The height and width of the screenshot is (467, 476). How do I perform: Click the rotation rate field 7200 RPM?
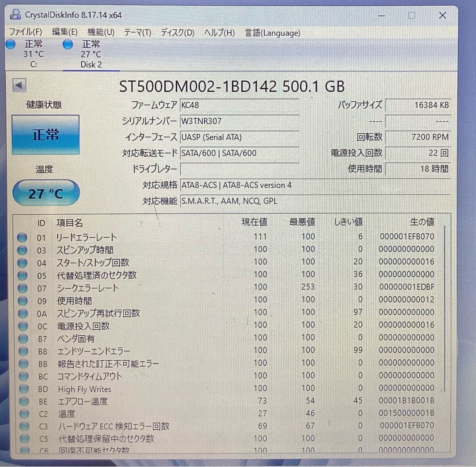(418, 137)
